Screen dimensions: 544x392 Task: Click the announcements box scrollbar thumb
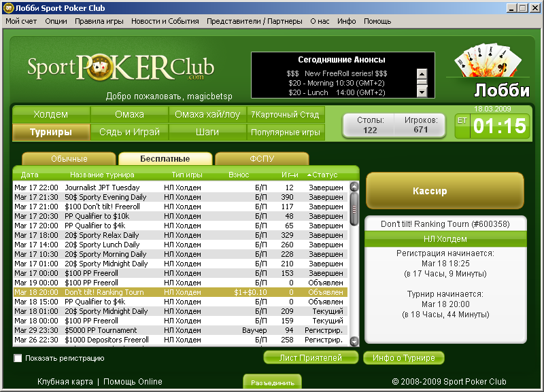pyautogui.click(x=422, y=82)
